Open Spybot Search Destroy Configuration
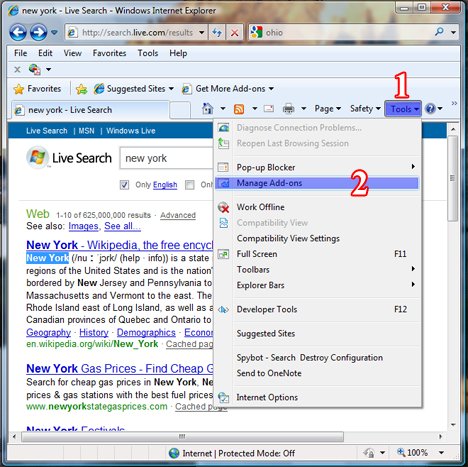468x467 pixels. click(317, 358)
